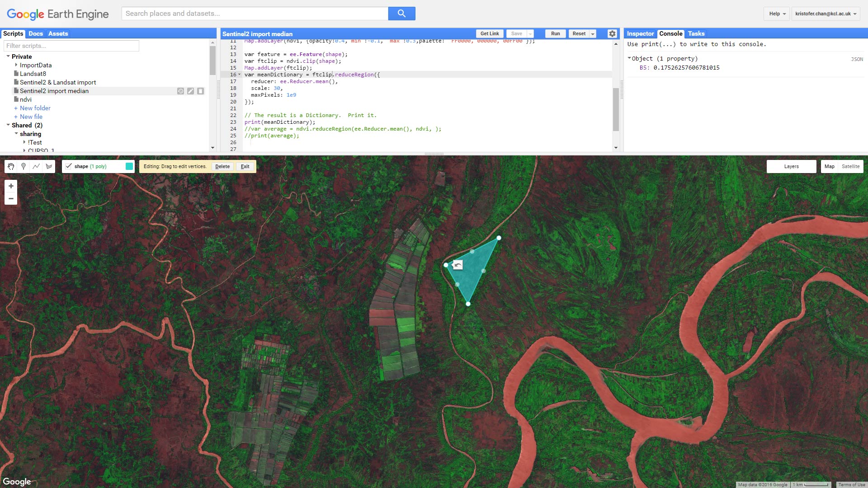Delete the polygon being edited

pyautogui.click(x=222, y=166)
